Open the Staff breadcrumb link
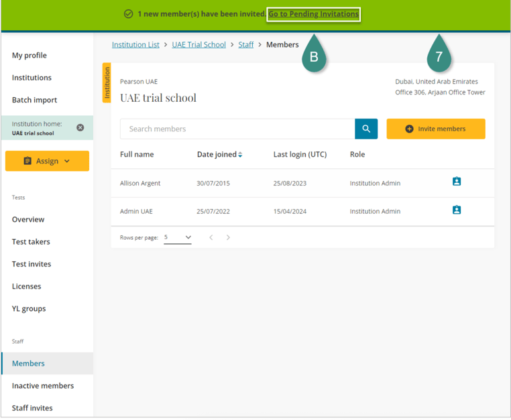 click(x=246, y=45)
